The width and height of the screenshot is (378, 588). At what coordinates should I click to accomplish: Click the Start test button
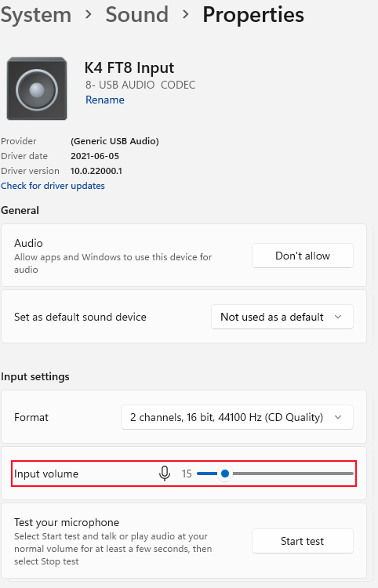pyautogui.click(x=303, y=541)
